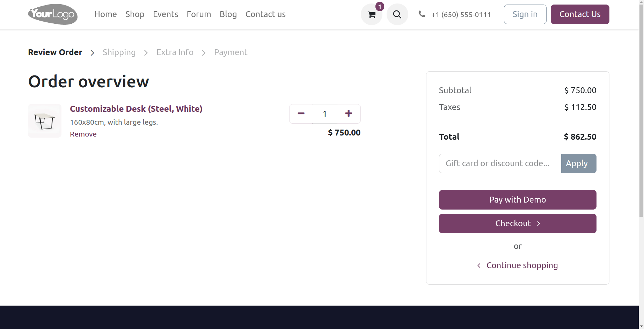The width and height of the screenshot is (644, 329).
Task: Open the Blog menu item
Action: [228, 14]
